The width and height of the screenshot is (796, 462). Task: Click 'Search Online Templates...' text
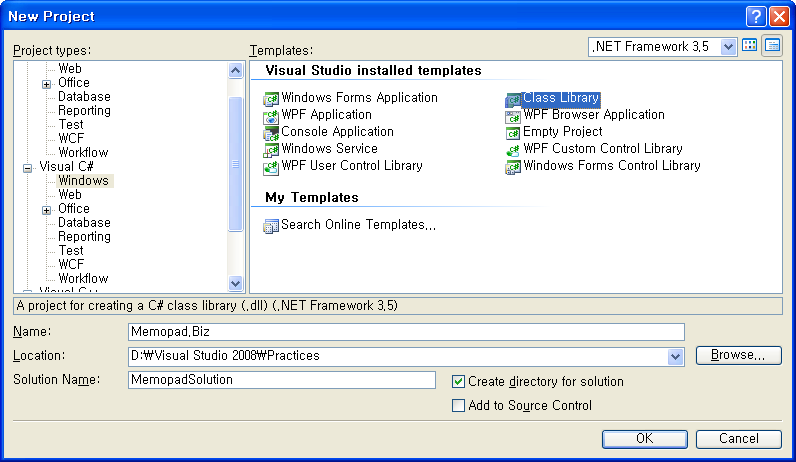[358, 225]
